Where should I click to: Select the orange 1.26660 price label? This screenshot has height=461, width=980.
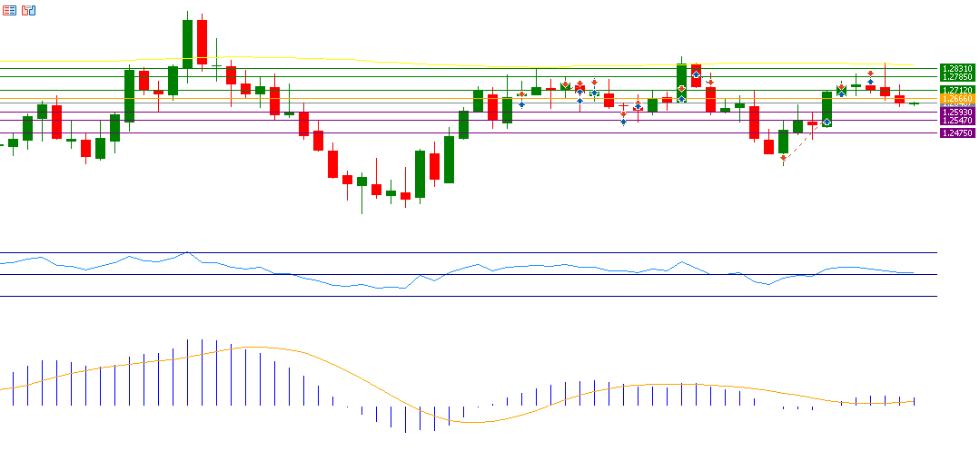[957, 98]
